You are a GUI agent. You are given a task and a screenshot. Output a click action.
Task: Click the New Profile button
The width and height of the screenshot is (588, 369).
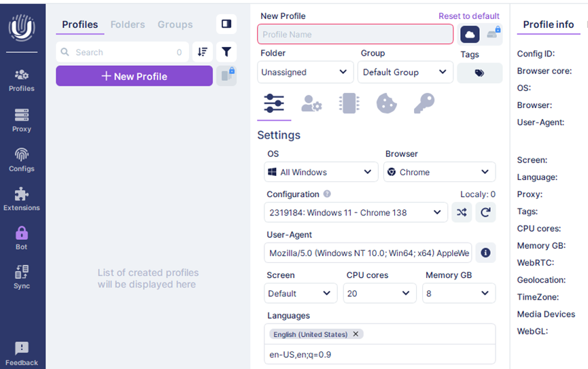point(134,76)
